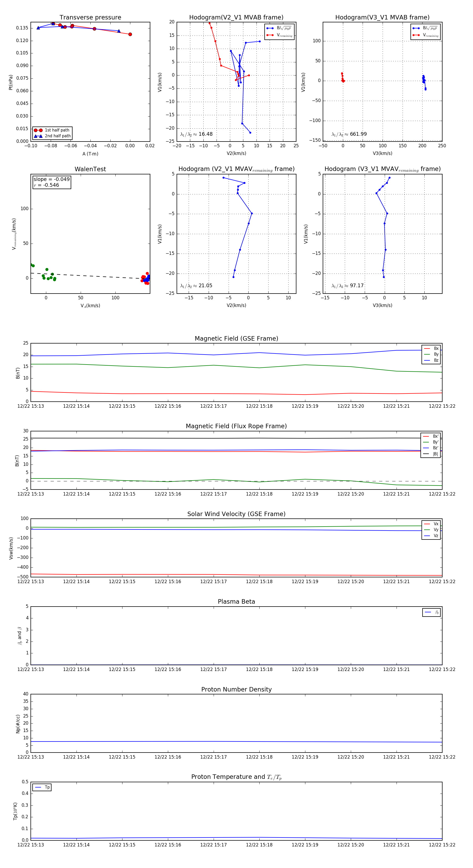Click the "Pt(nPa)" y-axis label
This screenshot has width=473, height=868.
[11, 82]
